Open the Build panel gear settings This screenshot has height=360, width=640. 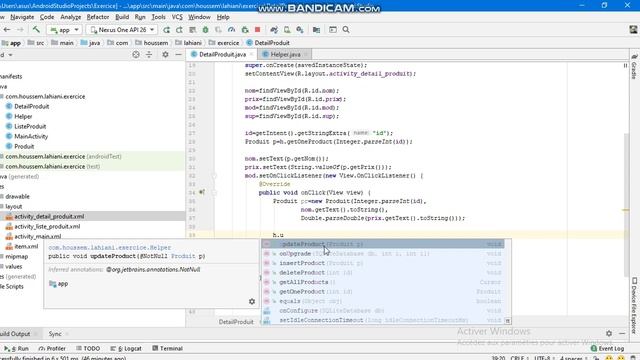click(609, 333)
